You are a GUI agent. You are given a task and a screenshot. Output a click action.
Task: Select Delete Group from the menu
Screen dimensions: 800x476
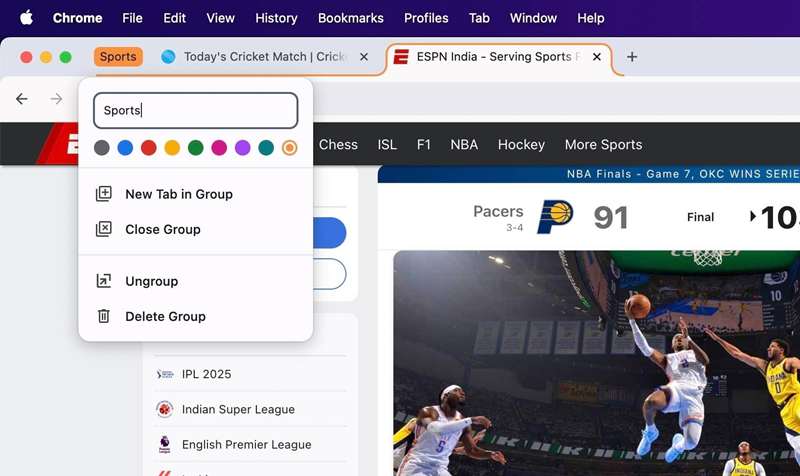[195, 316]
